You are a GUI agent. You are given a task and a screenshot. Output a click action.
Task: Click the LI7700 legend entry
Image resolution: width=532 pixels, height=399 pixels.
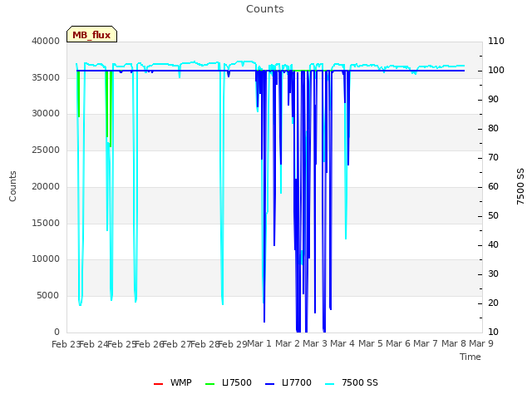point(288,382)
